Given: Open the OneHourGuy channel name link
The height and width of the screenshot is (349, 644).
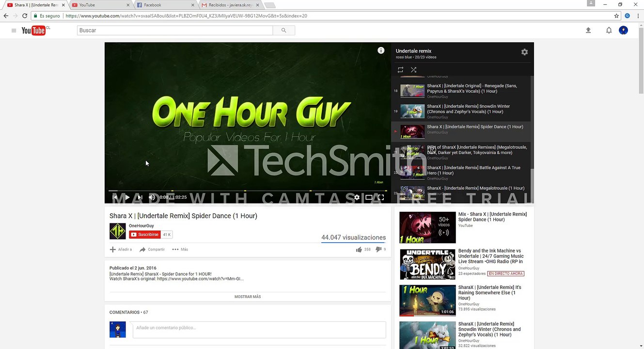Looking at the screenshot, I should [x=141, y=226].
